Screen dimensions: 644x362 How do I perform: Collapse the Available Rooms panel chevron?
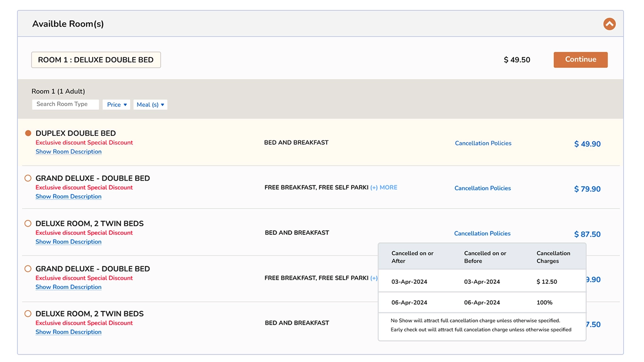(609, 24)
